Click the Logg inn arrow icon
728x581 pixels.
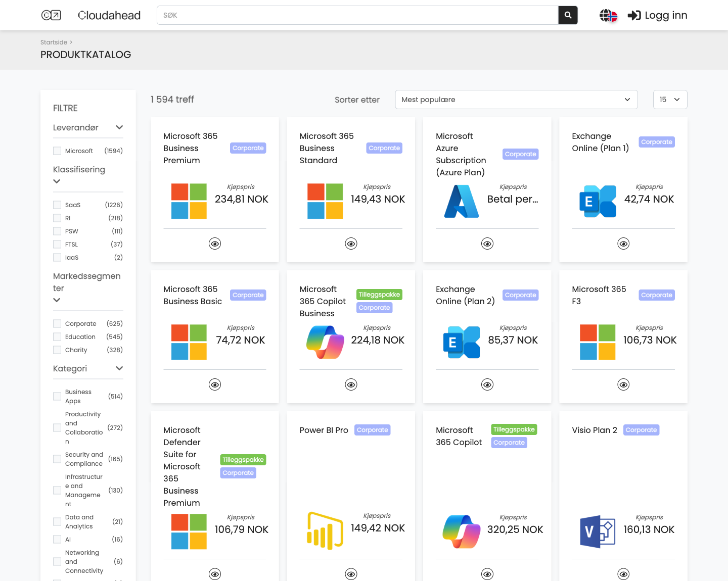pyautogui.click(x=634, y=16)
